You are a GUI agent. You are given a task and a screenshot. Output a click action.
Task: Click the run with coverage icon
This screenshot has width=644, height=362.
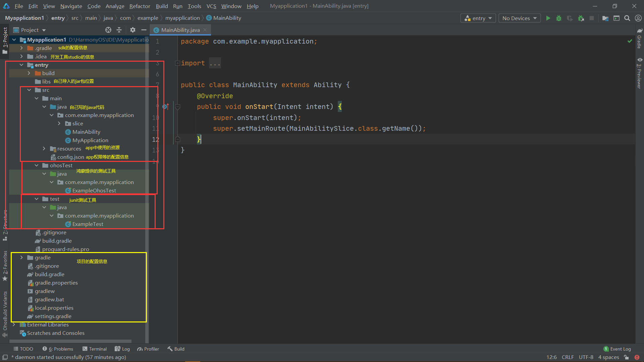[570, 18]
